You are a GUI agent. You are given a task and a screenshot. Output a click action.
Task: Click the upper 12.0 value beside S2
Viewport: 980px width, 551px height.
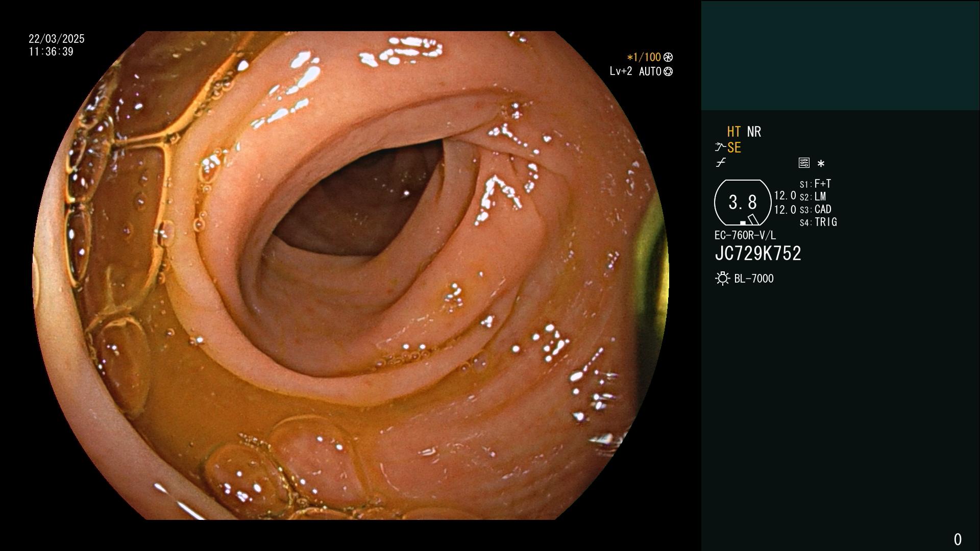click(x=785, y=195)
